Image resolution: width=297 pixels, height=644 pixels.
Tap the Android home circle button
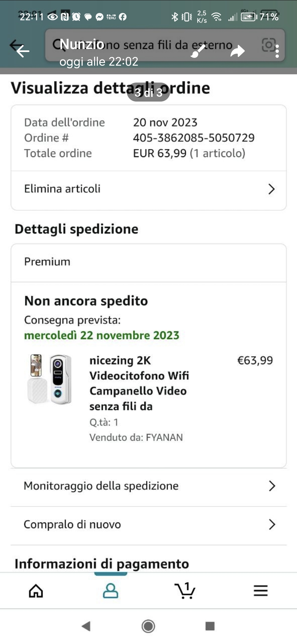click(x=148, y=626)
